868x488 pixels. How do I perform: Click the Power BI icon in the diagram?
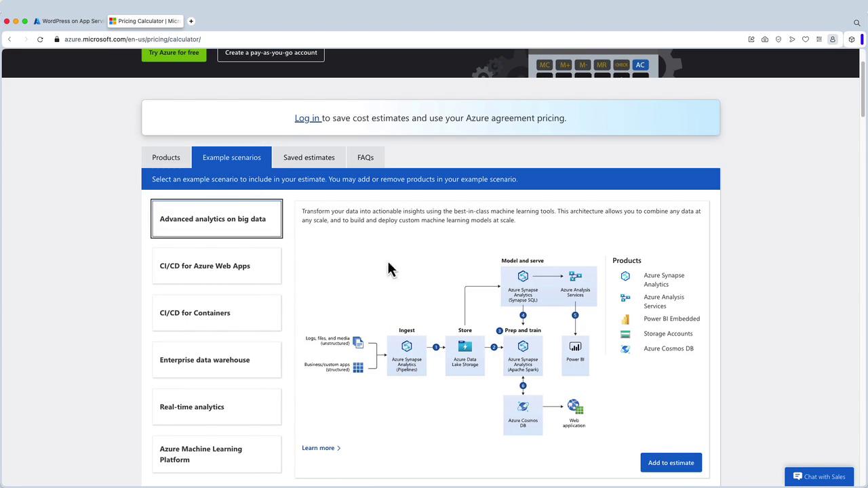[x=575, y=346]
